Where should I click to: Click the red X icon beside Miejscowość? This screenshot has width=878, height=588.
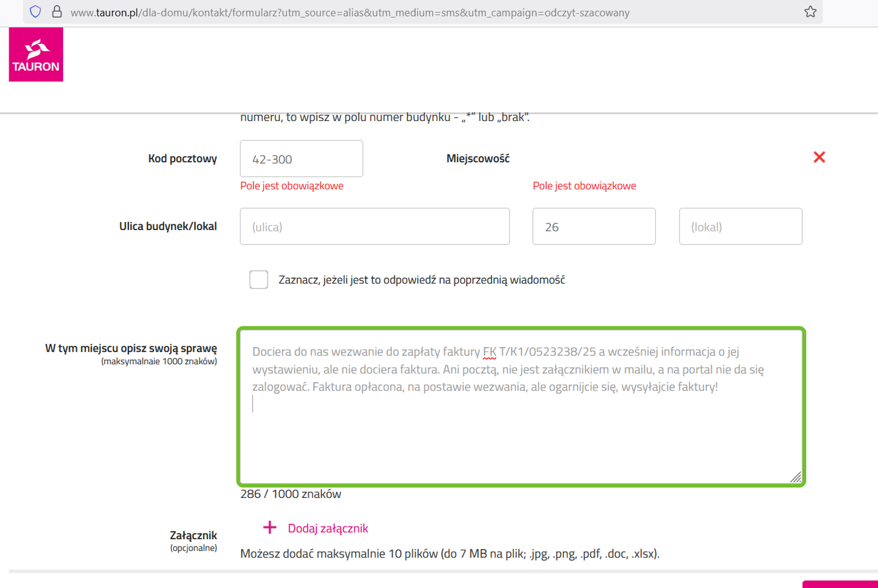pos(819,157)
